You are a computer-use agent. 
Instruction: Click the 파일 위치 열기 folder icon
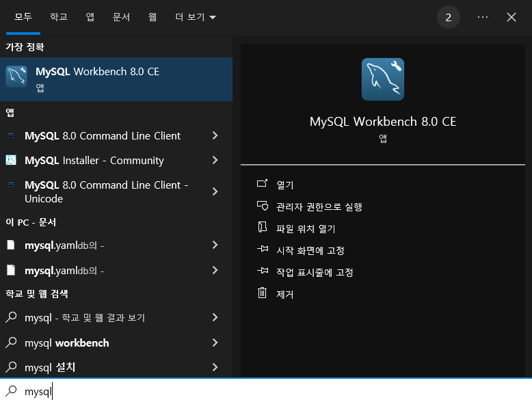point(263,227)
